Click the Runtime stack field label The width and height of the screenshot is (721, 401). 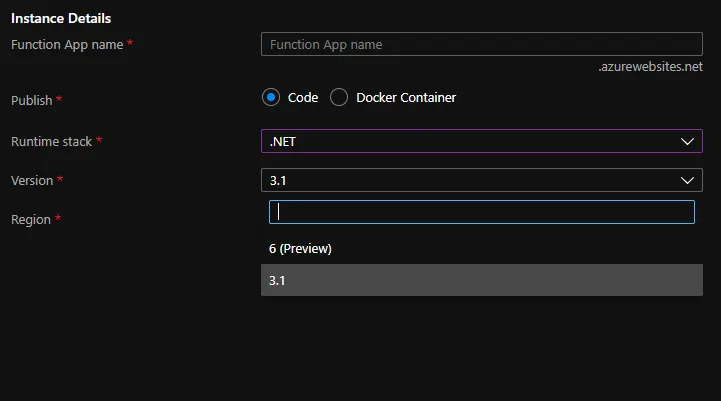(x=51, y=142)
